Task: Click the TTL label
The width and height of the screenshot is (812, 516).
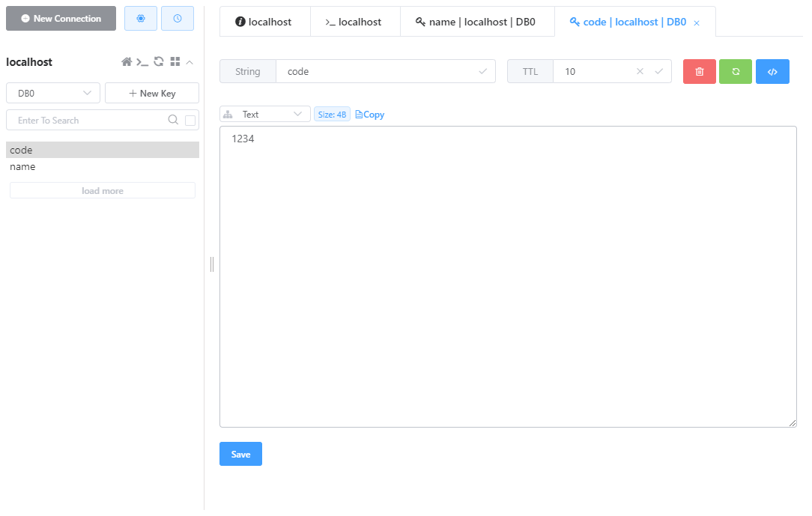Action: 530,71
